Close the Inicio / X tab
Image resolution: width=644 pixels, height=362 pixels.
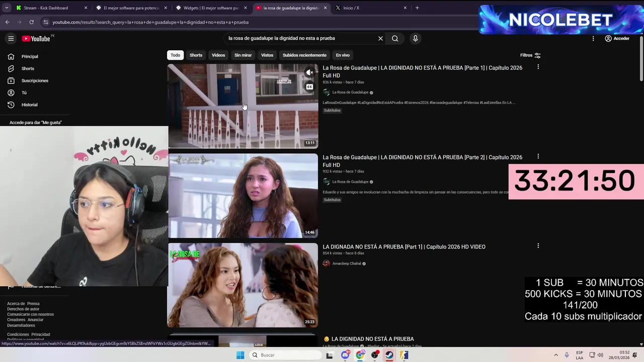pos(405,8)
